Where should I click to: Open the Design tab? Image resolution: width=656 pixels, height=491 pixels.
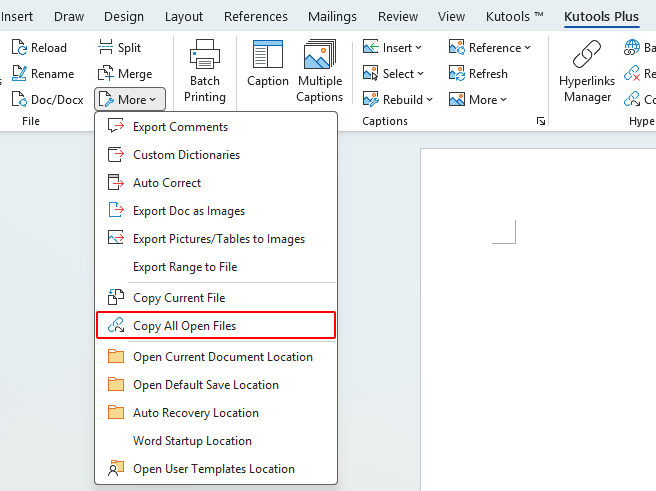pyautogui.click(x=124, y=17)
